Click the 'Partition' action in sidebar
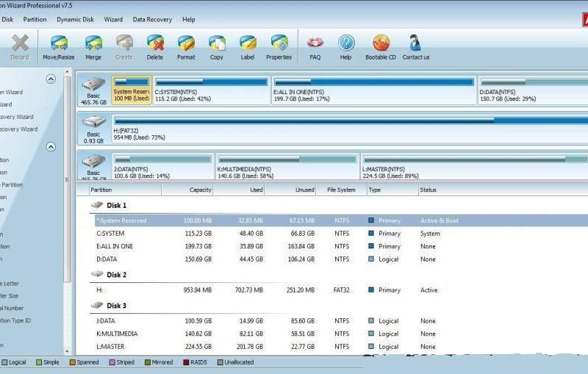This screenshot has width=588, height=374. 12,184
